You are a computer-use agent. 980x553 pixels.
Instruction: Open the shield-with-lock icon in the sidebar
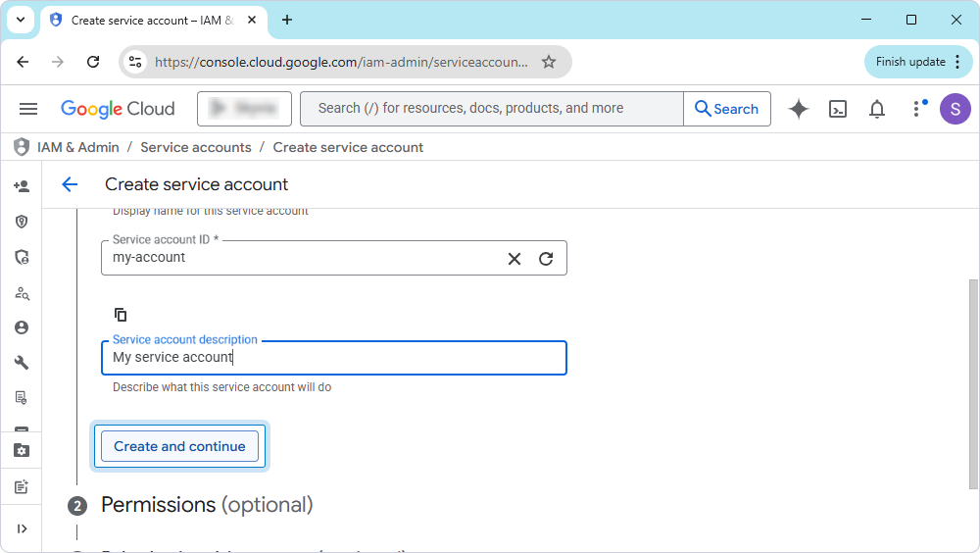22,257
